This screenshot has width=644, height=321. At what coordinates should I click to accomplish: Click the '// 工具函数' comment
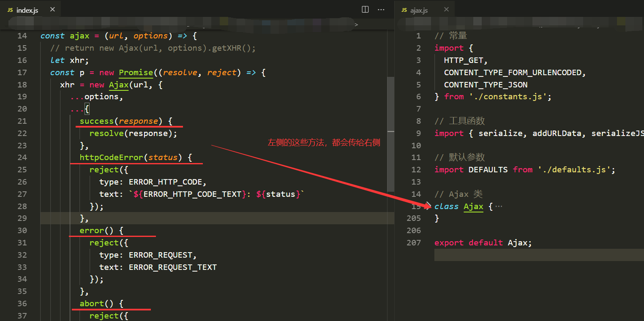click(459, 121)
